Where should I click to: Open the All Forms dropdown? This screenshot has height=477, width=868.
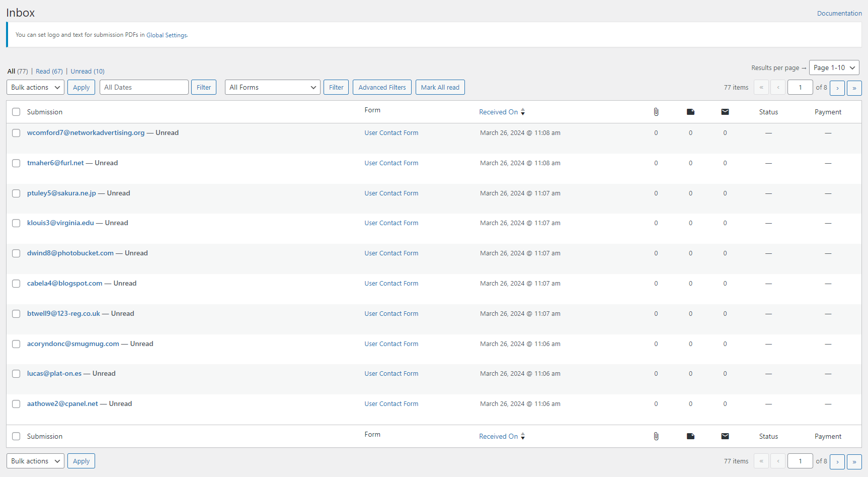click(x=272, y=87)
